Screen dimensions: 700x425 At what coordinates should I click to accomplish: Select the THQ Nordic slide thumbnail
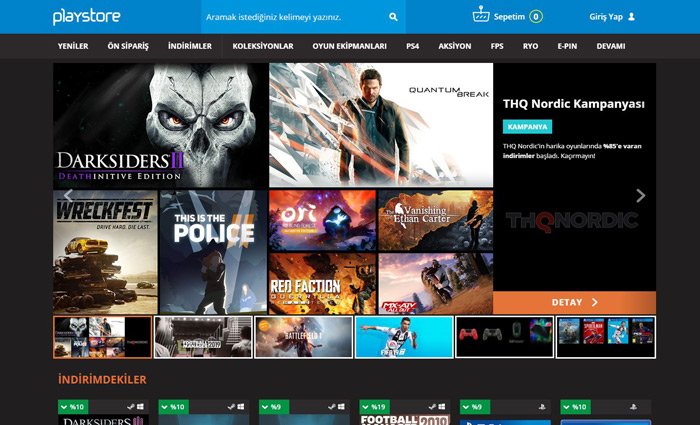(103, 337)
